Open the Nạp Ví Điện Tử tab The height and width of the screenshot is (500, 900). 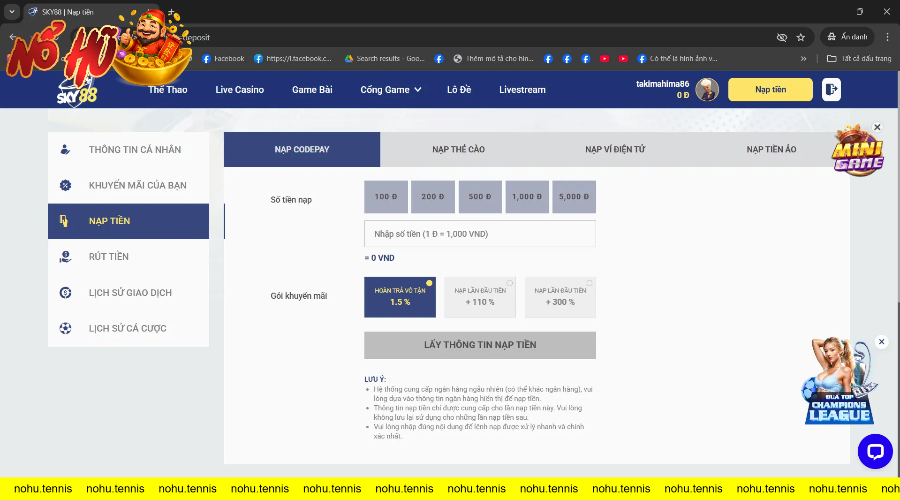615,149
